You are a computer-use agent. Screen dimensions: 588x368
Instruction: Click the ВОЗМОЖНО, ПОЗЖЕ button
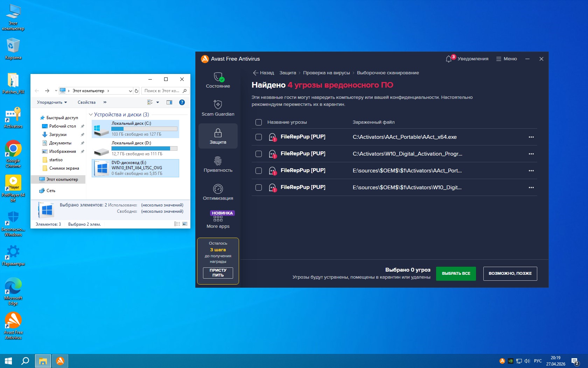[x=510, y=273]
